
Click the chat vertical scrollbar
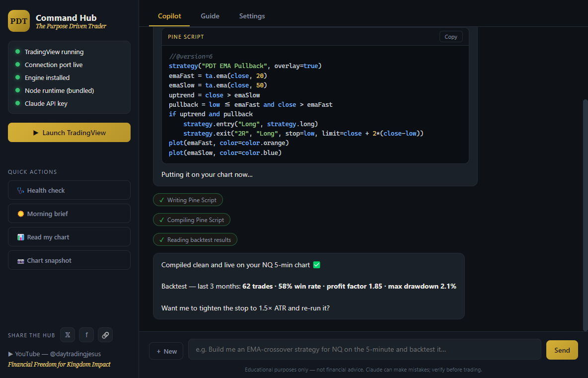tap(586, 215)
